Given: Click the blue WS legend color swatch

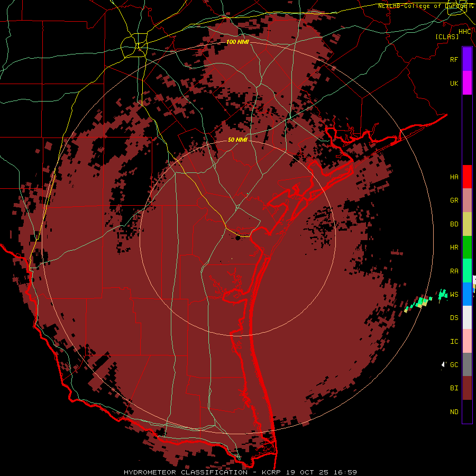Looking at the screenshot, I should point(467,294).
